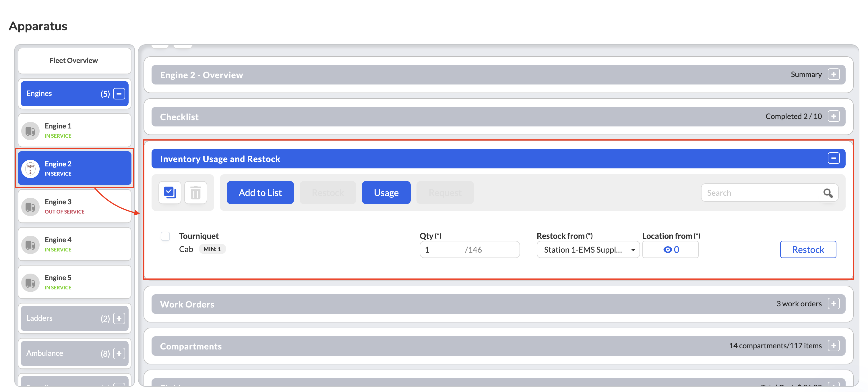Check the Tourniquet item checkbox

165,236
